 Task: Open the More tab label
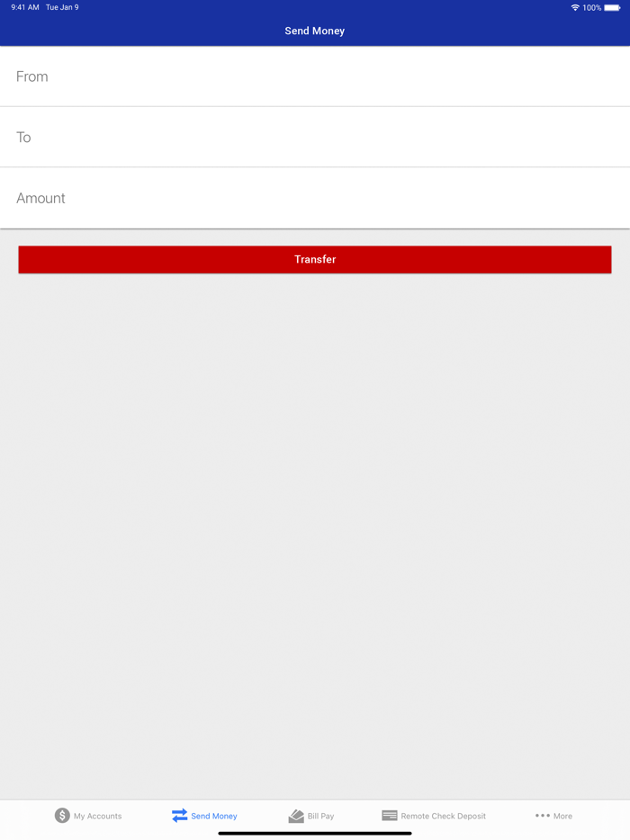point(562,816)
